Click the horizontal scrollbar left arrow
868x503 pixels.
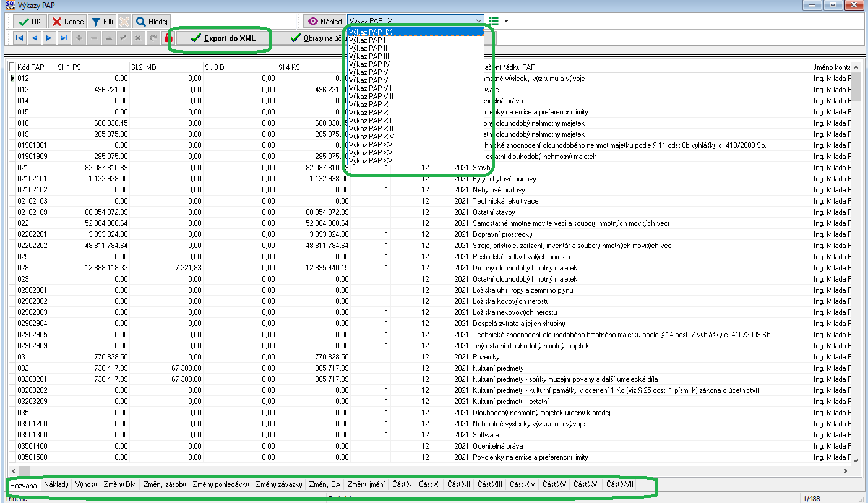pos(14,471)
